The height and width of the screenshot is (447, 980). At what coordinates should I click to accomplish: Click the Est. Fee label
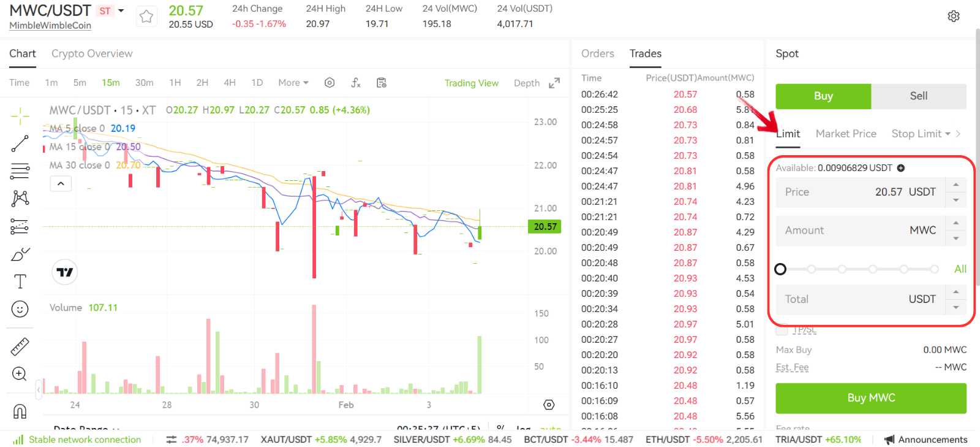(792, 367)
